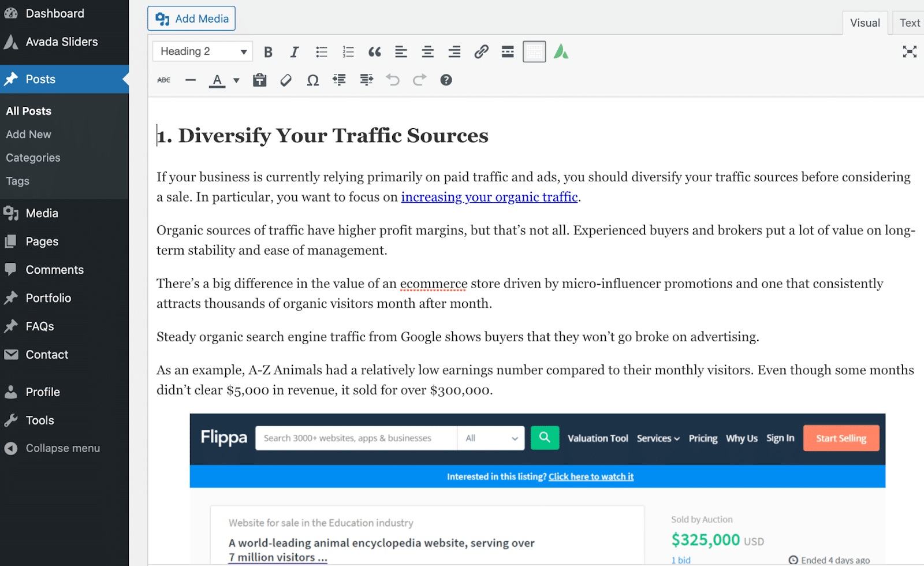Apply the current red text color swatch
This screenshot has height=566, width=924.
tap(217, 80)
